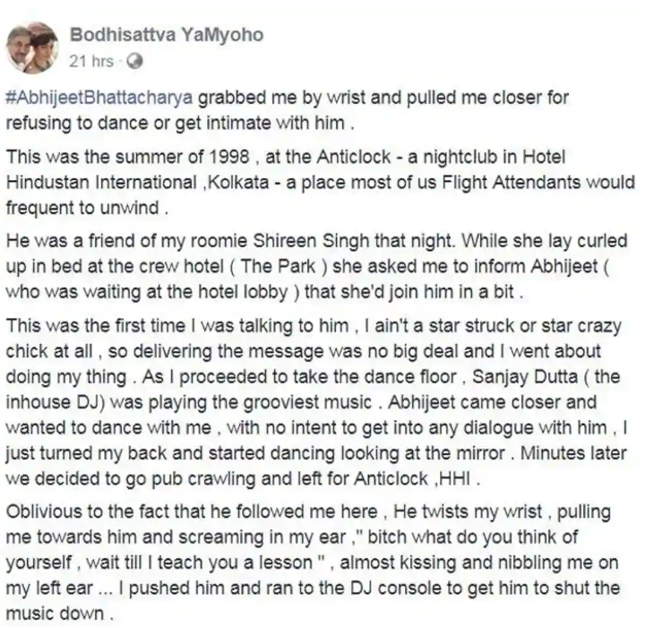Click the public globe privacy icon
The height and width of the screenshot is (628, 672).
135,62
